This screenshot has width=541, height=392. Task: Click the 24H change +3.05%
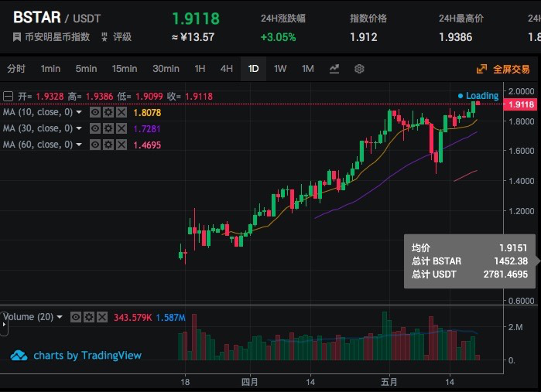pos(278,37)
